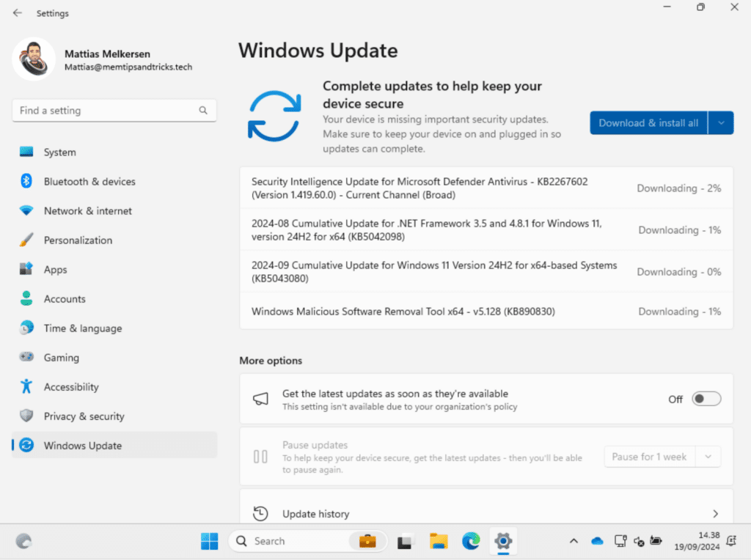Open Network & internet settings
Screen dimensions: 751x560
pyautogui.click(x=114, y=210)
